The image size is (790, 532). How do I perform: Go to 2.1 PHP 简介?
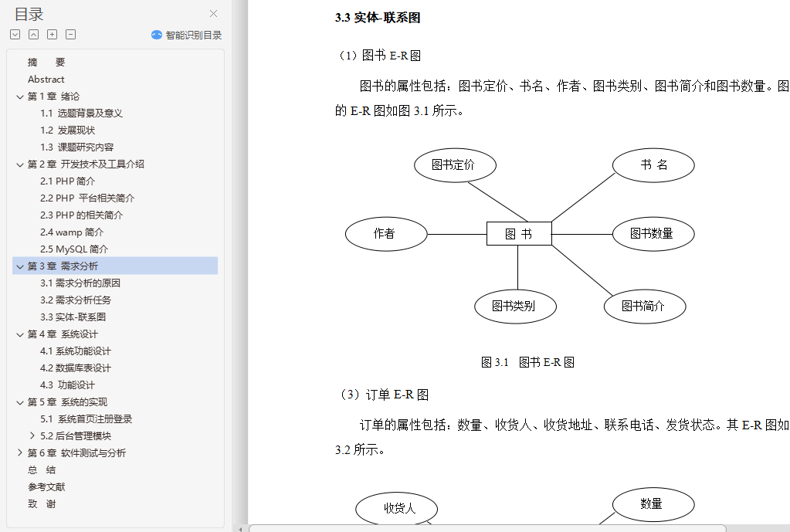[x=67, y=181]
